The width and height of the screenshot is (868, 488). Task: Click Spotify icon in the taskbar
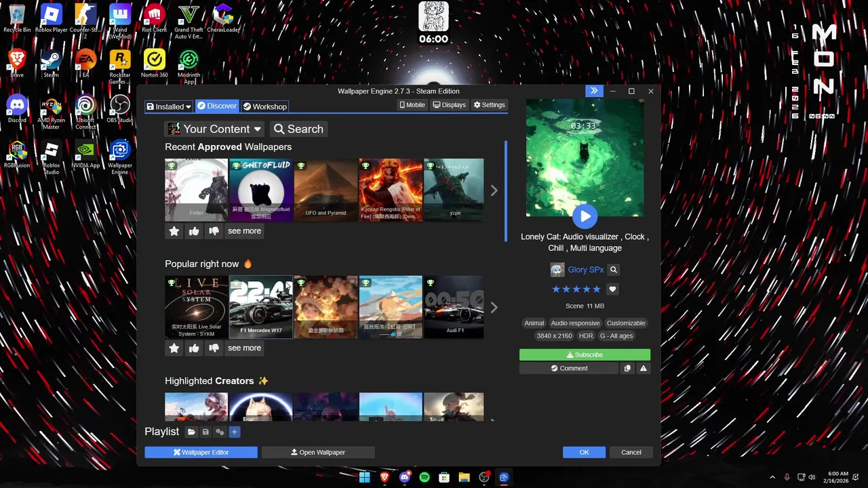click(425, 477)
